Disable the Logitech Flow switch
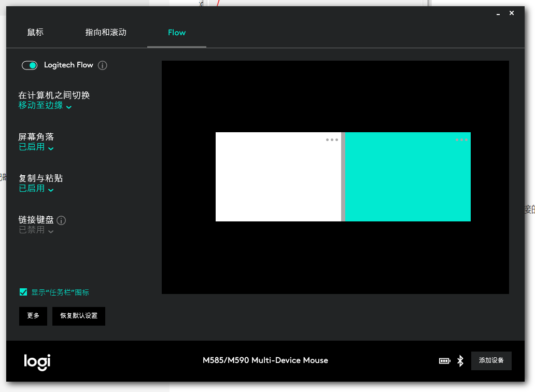Image resolution: width=535 pixels, height=392 pixels. tap(30, 65)
